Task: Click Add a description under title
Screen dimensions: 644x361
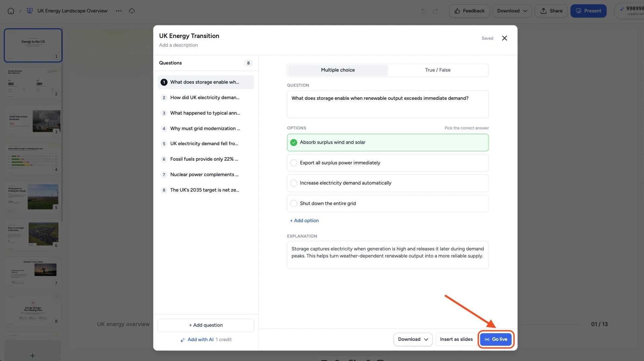Action: point(178,45)
